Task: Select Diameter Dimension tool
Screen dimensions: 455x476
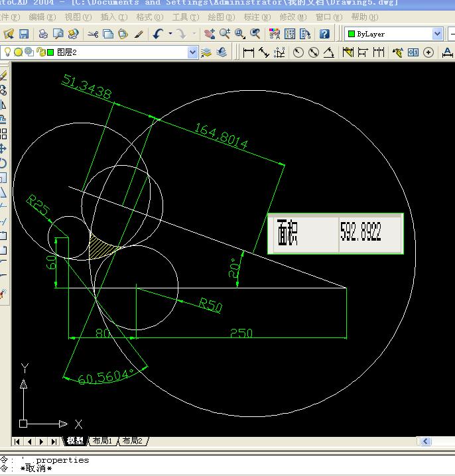Action: click(x=314, y=52)
